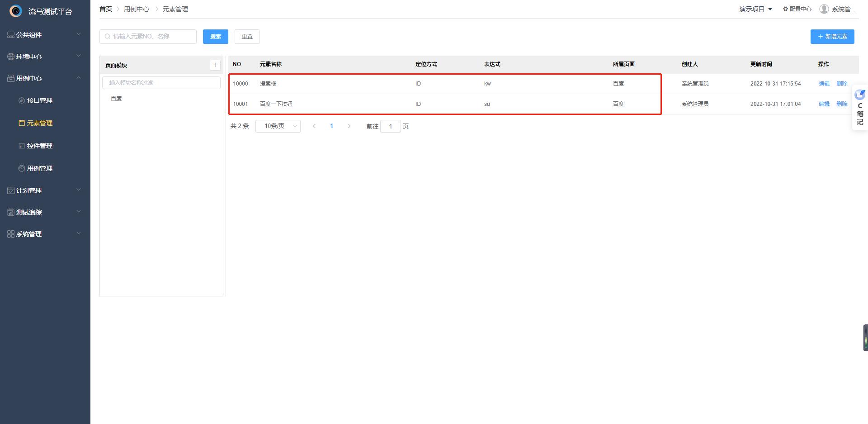
Task: Open the 演示项目 project dropdown
Action: click(x=756, y=9)
